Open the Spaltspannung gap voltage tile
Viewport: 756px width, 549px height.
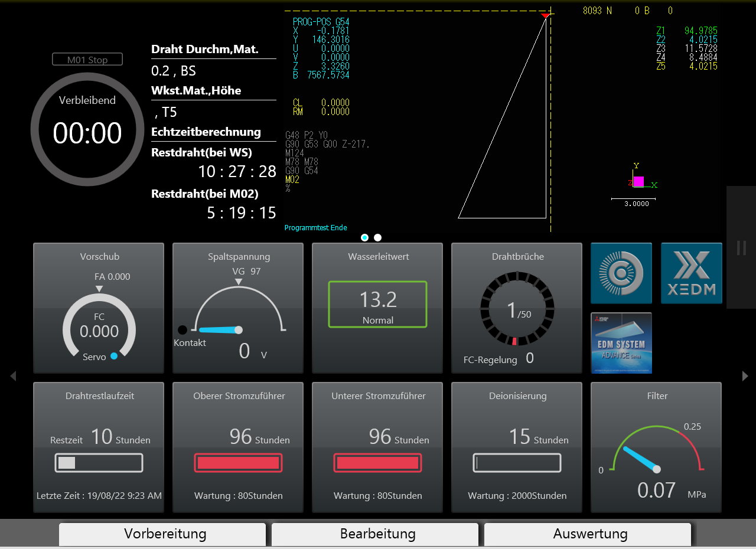coord(238,308)
